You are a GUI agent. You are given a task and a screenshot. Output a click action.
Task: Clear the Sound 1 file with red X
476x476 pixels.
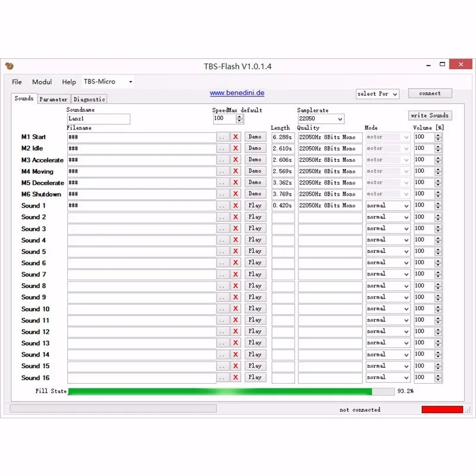pos(235,205)
